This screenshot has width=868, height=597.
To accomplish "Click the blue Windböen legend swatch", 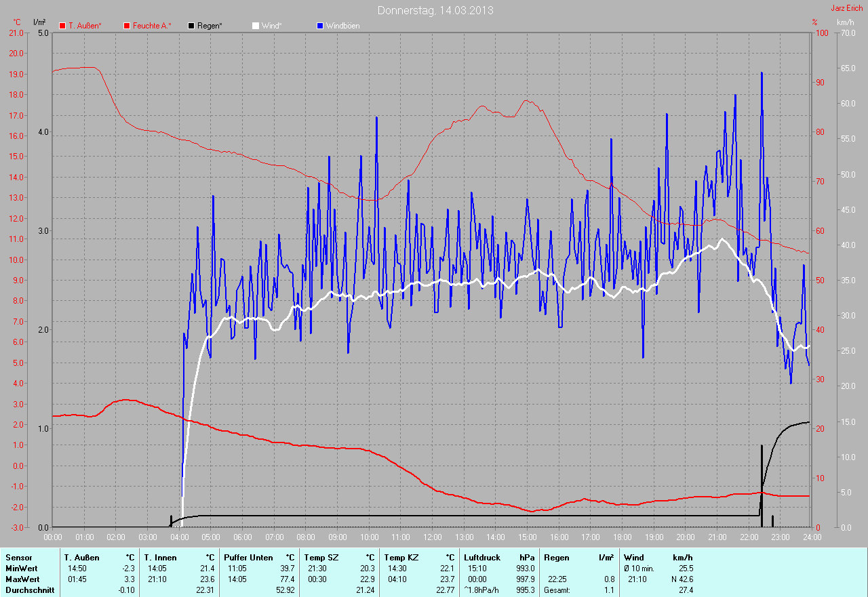I will 320,26.
